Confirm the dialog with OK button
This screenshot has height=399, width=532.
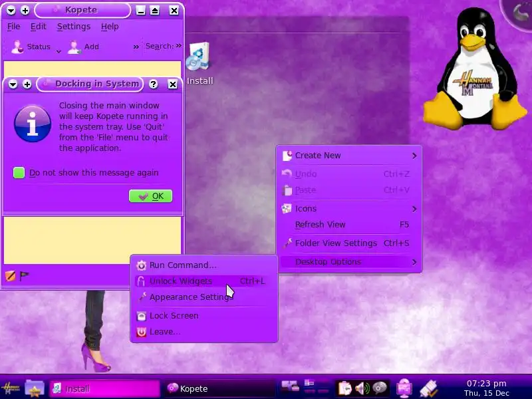coord(151,196)
